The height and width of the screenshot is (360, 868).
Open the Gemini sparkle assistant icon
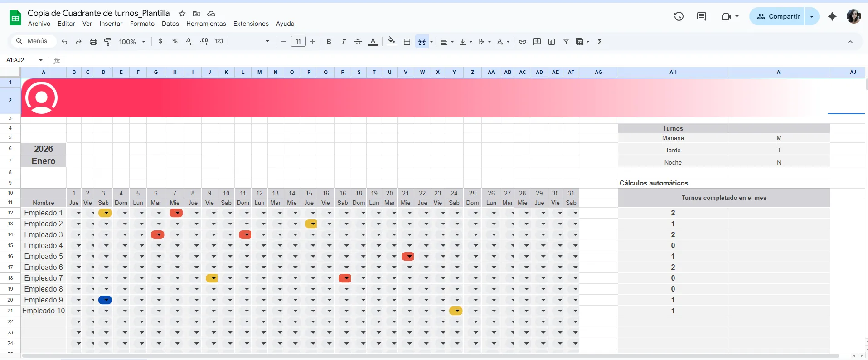832,17
